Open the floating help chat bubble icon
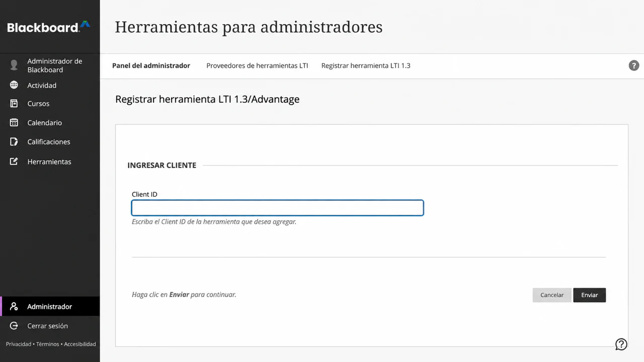The image size is (644, 362). pyautogui.click(x=621, y=344)
